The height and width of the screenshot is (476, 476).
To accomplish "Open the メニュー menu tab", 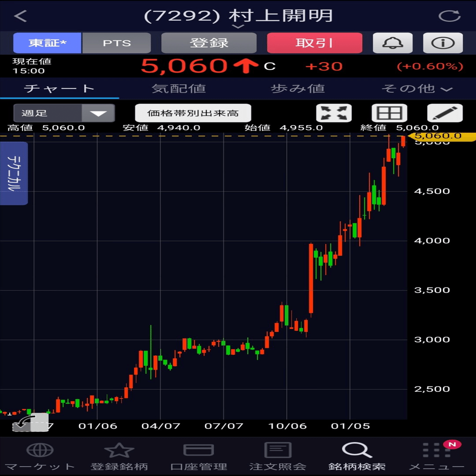I will tap(436, 456).
